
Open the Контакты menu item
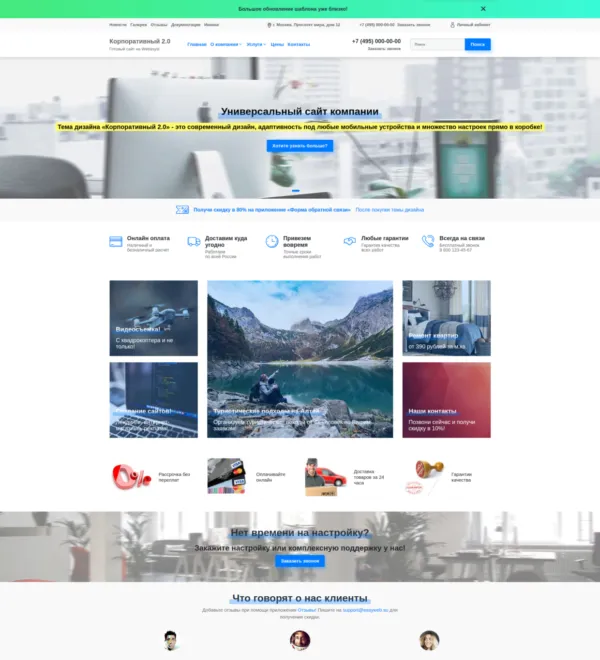(299, 44)
